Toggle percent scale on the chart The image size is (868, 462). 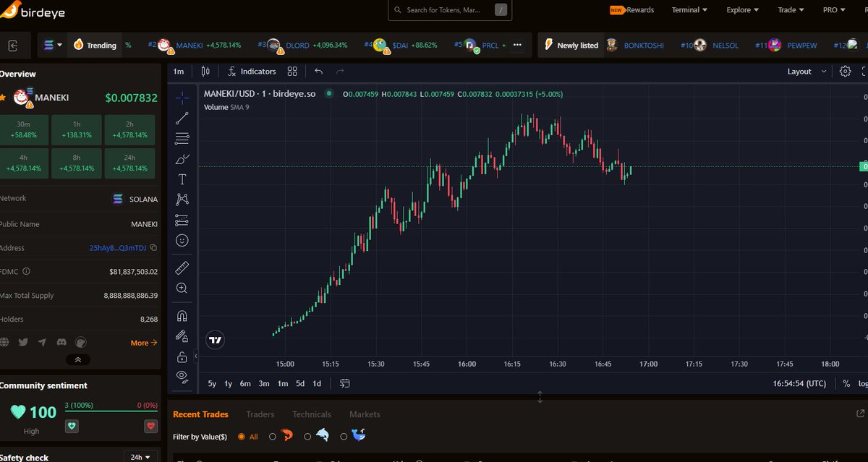[x=846, y=383]
